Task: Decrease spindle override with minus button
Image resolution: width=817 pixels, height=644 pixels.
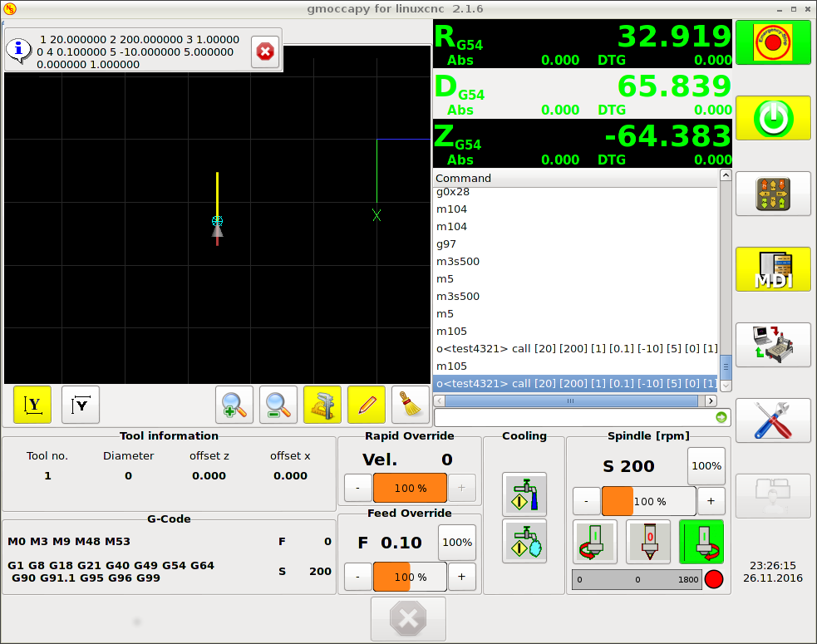Action: [x=587, y=501]
